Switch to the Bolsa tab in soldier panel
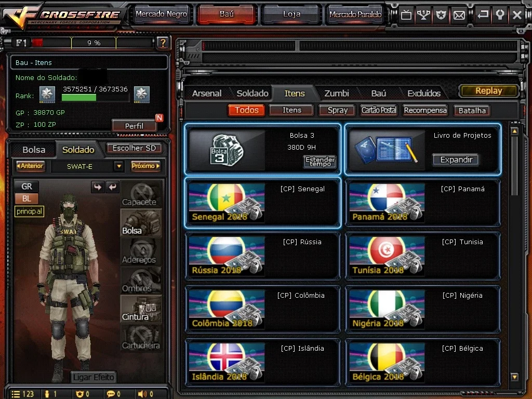The image size is (532, 399). tap(34, 150)
